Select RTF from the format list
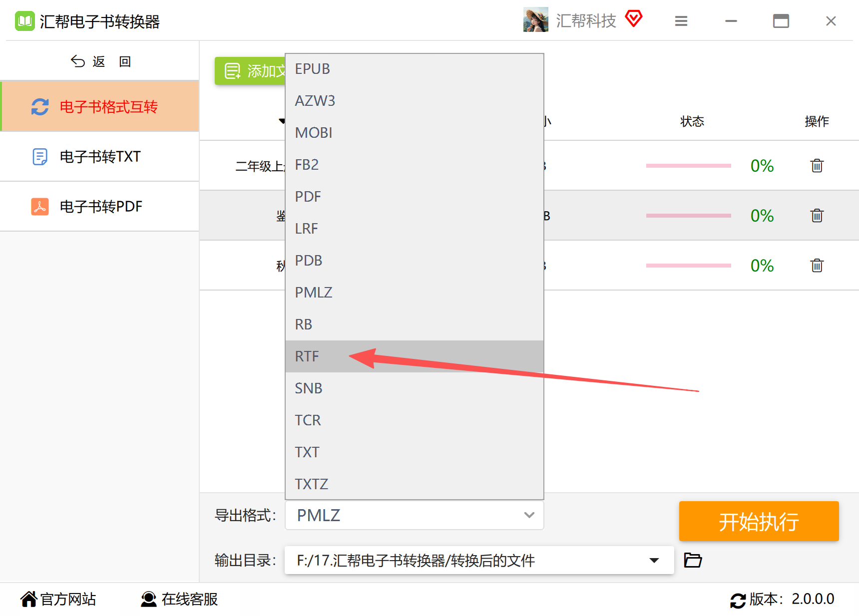The width and height of the screenshot is (859, 616). 414,356
